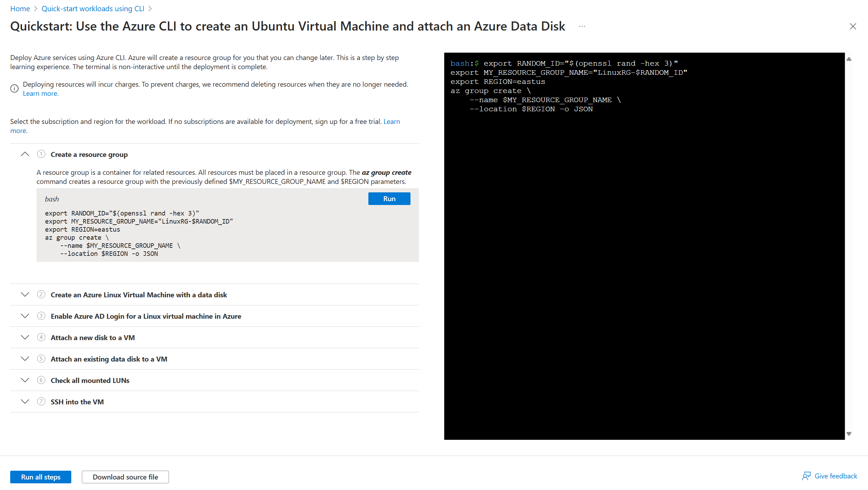Open the Home breadcrumb
Screen dimensions: 868x490
(20, 8)
